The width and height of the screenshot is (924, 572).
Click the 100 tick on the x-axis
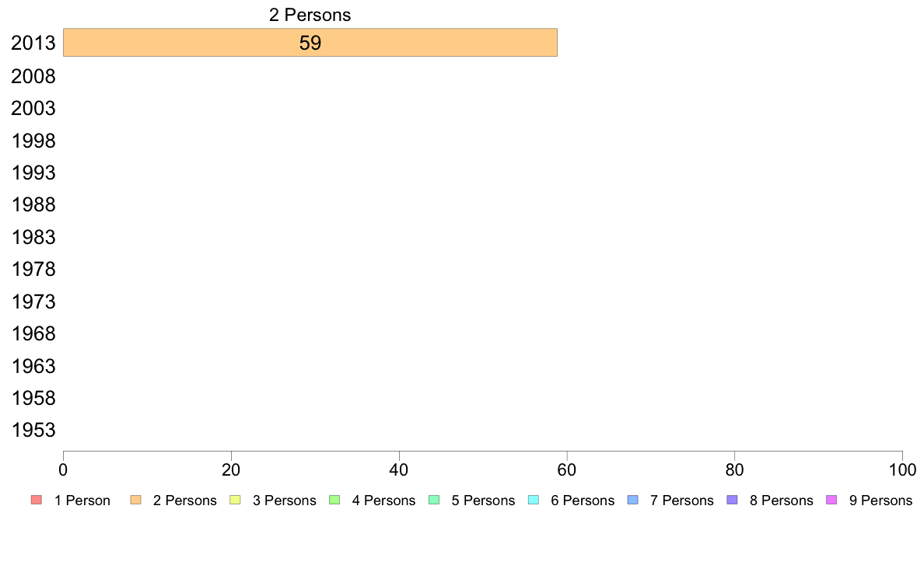tap(902, 469)
